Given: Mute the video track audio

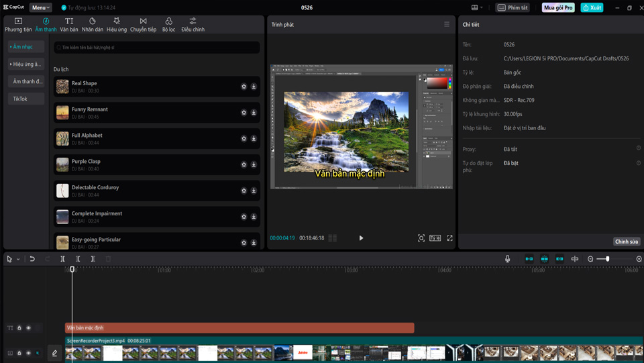Looking at the screenshot, I should (38, 353).
